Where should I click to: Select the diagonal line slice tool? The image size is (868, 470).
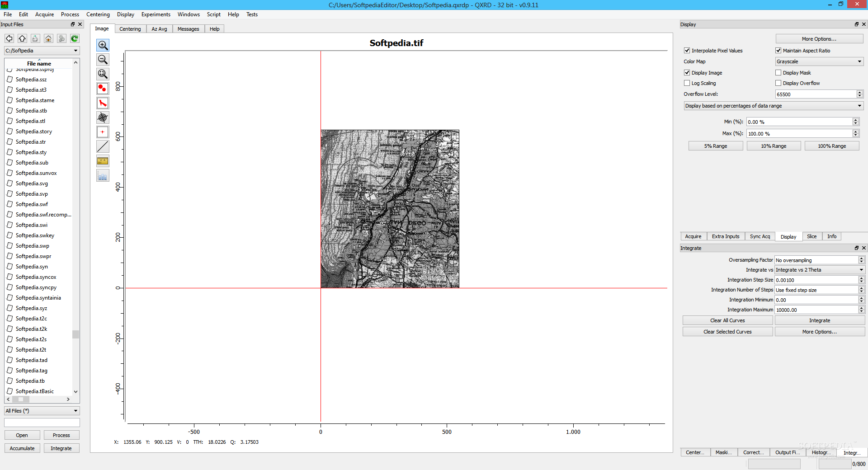click(103, 146)
